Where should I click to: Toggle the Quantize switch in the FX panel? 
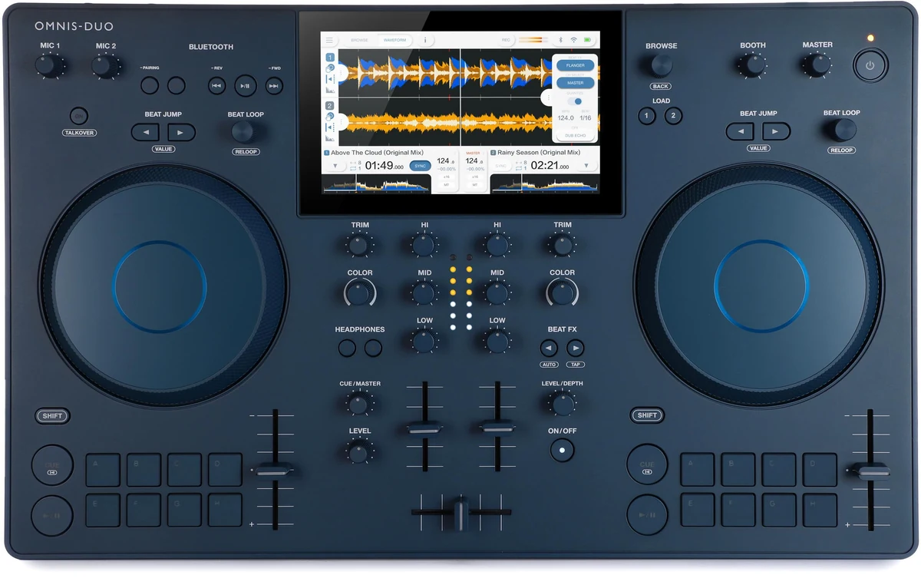(575, 101)
